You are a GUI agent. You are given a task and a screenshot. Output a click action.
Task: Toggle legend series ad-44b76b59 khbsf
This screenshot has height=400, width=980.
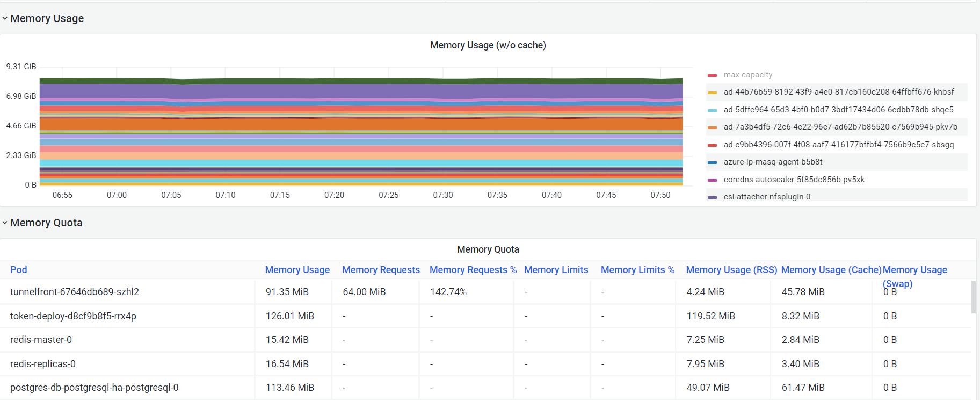tap(838, 92)
